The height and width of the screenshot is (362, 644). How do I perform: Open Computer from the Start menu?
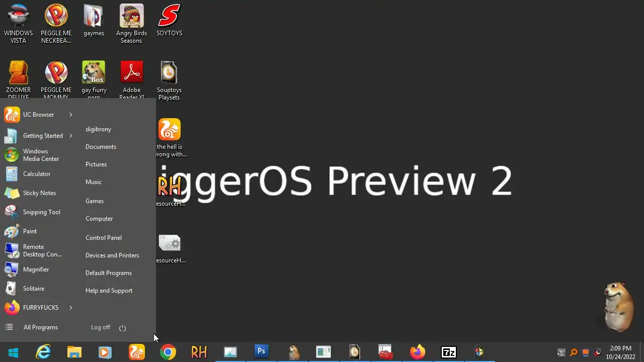(99, 219)
